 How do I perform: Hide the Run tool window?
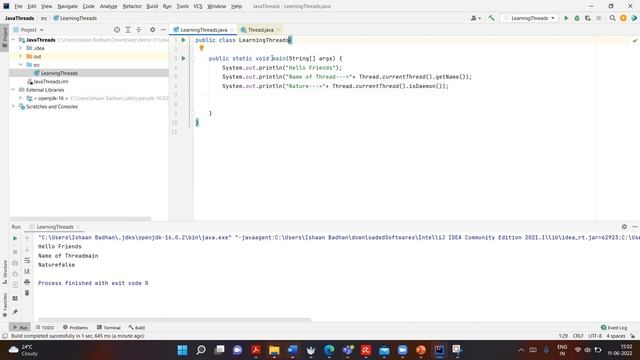point(635,227)
